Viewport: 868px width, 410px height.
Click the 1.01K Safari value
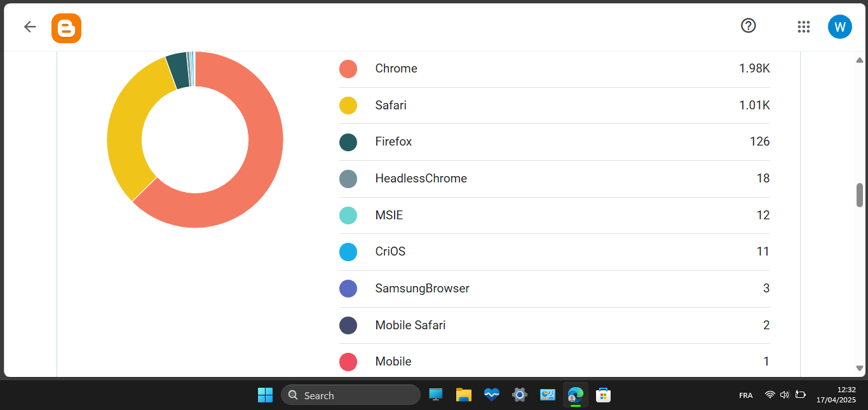[754, 106]
